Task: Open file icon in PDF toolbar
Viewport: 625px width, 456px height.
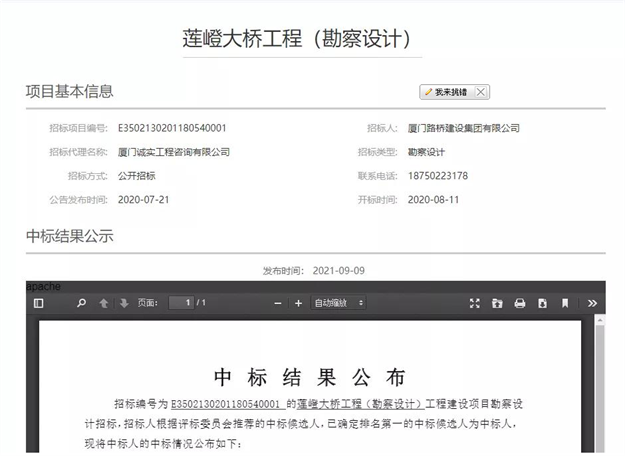Action: click(x=497, y=303)
